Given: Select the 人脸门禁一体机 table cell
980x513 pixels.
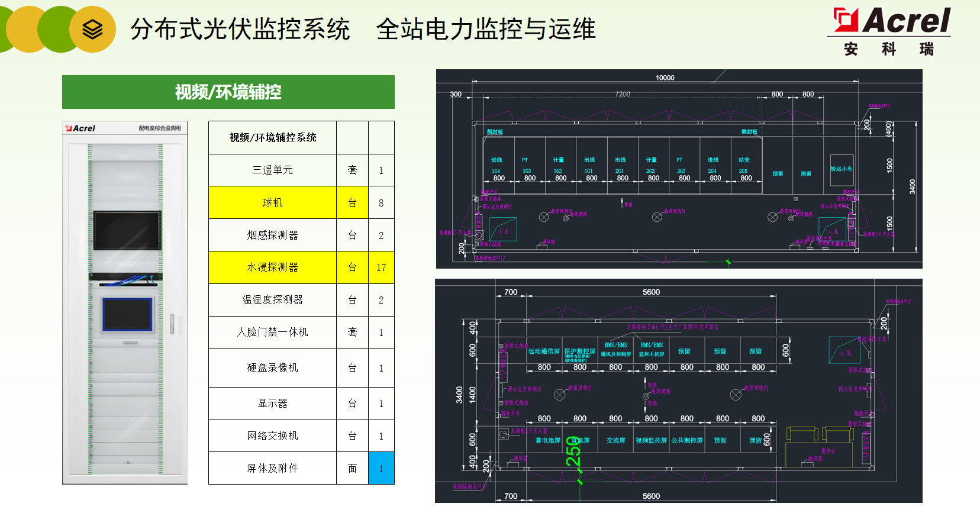Looking at the screenshot, I should tap(273, 333).
